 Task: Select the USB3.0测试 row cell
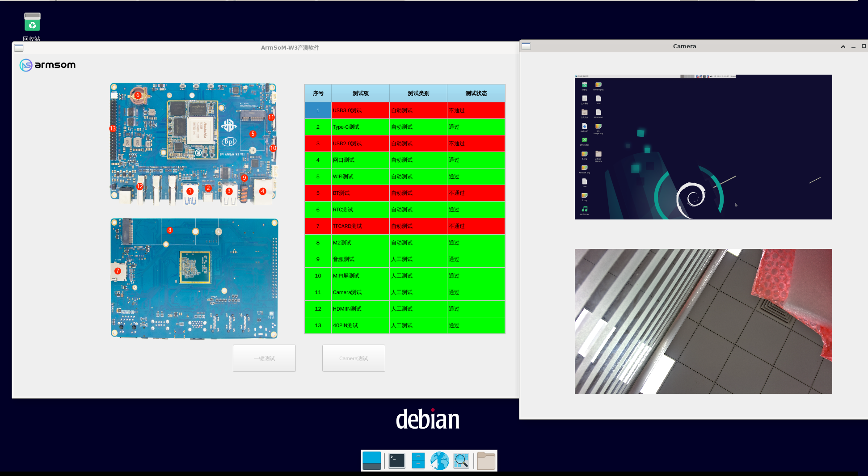click(360, 110)
